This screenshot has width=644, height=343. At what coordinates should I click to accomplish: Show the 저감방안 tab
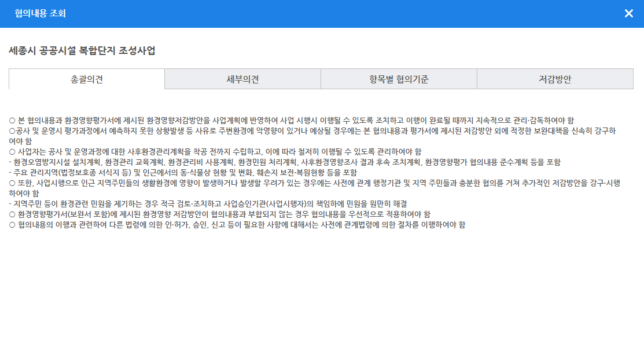tap(555, 79)
